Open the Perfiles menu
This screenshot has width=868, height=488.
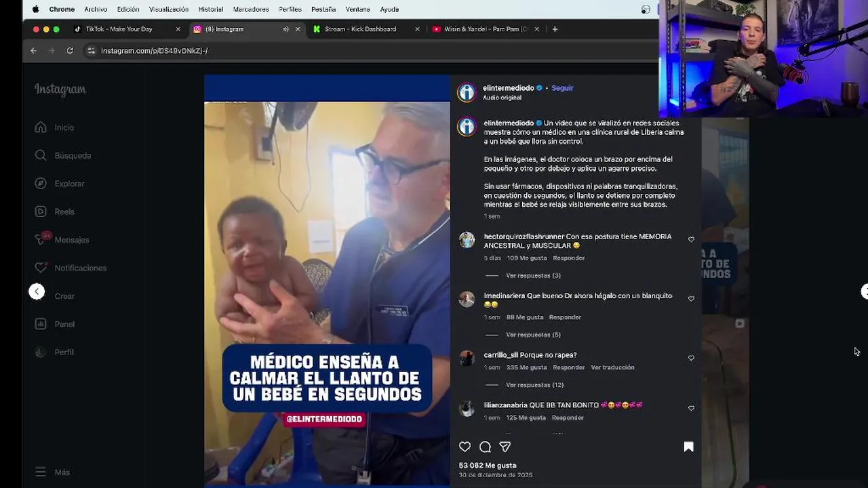[x=290, y=9]
